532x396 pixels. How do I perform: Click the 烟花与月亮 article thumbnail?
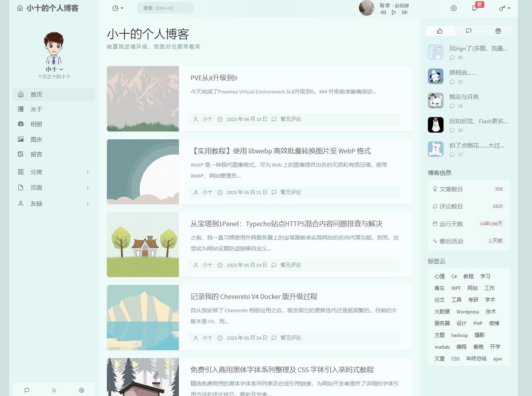[435, 101]
